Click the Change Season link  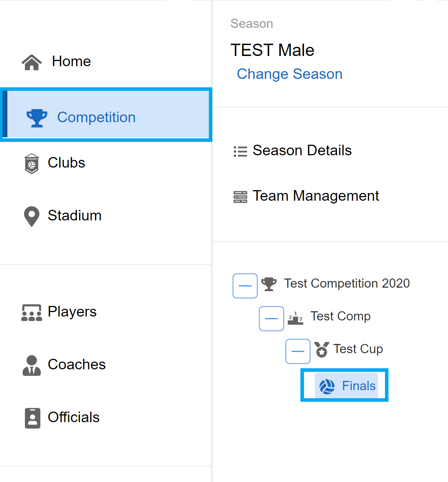(x=290, y=74)
